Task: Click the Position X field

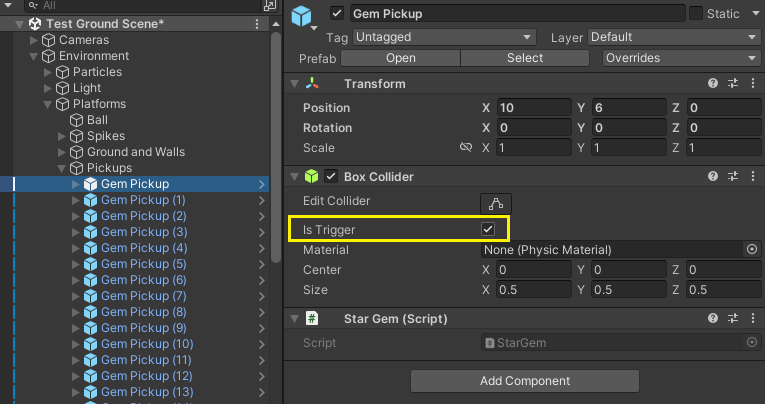Action: pos(534,107)
